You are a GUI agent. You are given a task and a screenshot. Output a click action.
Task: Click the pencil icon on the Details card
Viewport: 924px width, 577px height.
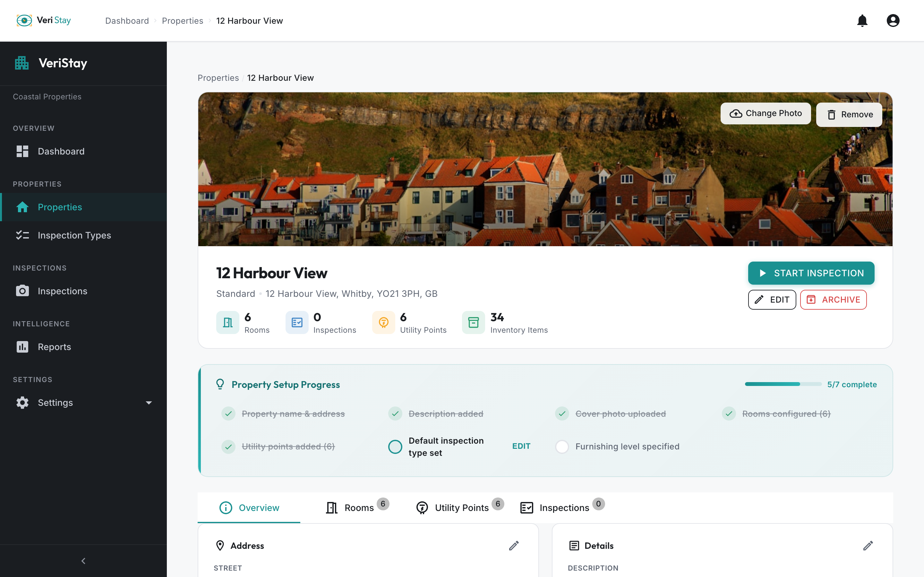point(868,546)
